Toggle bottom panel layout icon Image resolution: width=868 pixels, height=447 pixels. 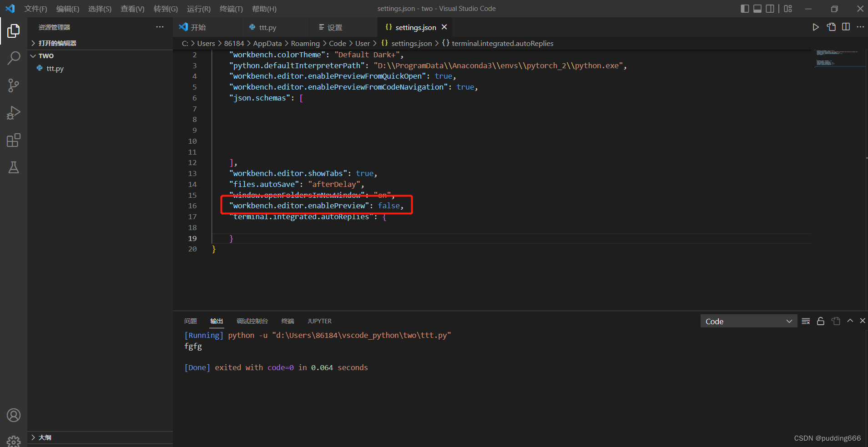757,9
